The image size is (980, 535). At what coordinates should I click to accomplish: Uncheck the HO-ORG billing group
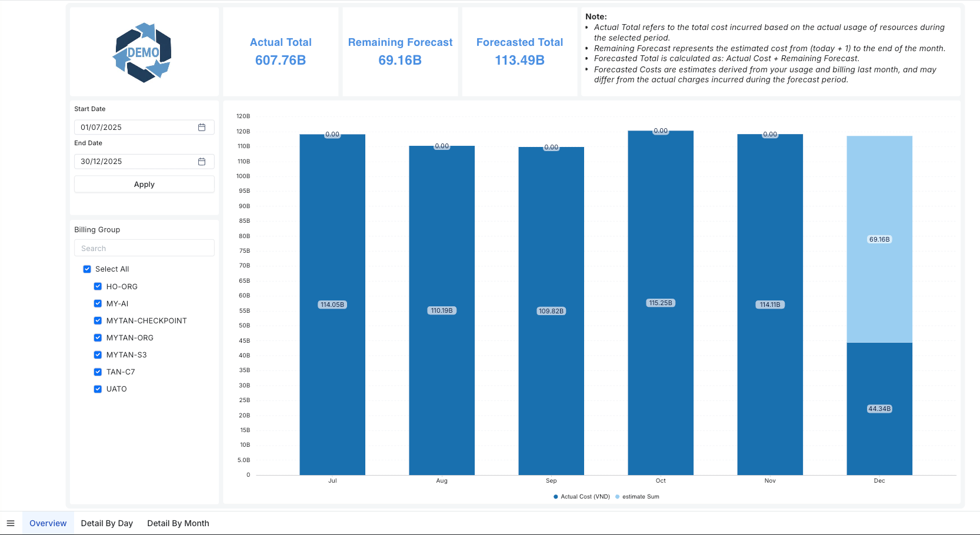[x=98, y=287]
